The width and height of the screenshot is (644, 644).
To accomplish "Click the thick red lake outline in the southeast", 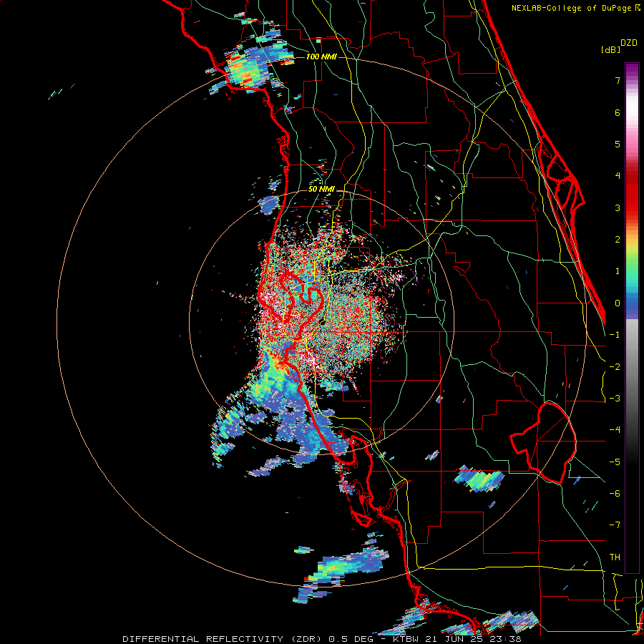I will (543, 443).
